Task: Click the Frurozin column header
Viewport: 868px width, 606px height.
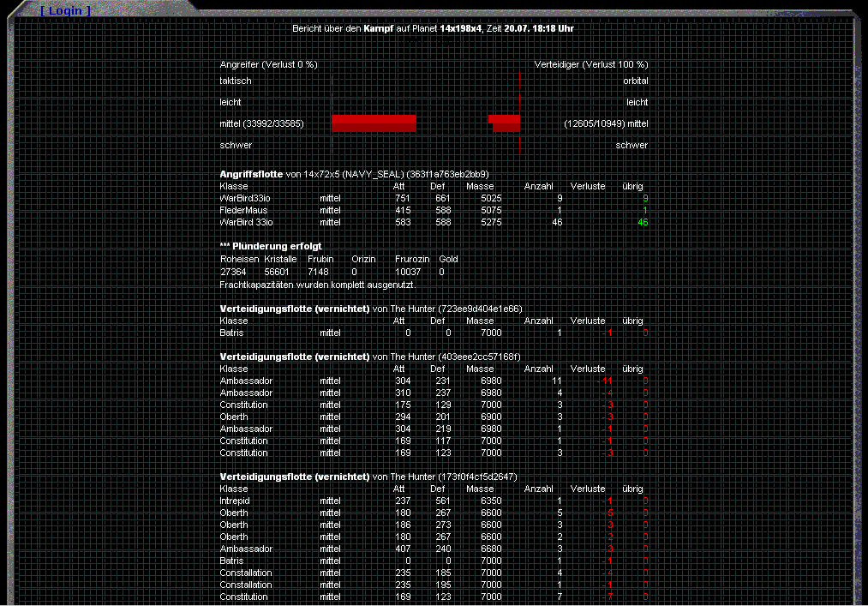Action: pyautogui.click(x=412, y=259)
